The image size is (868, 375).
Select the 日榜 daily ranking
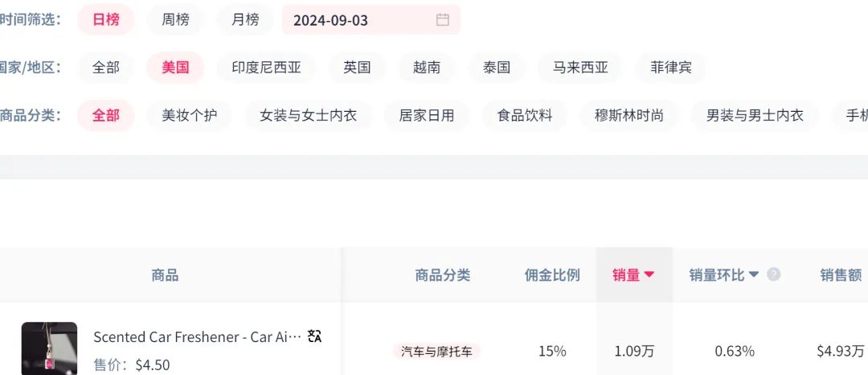coord(106,19)
